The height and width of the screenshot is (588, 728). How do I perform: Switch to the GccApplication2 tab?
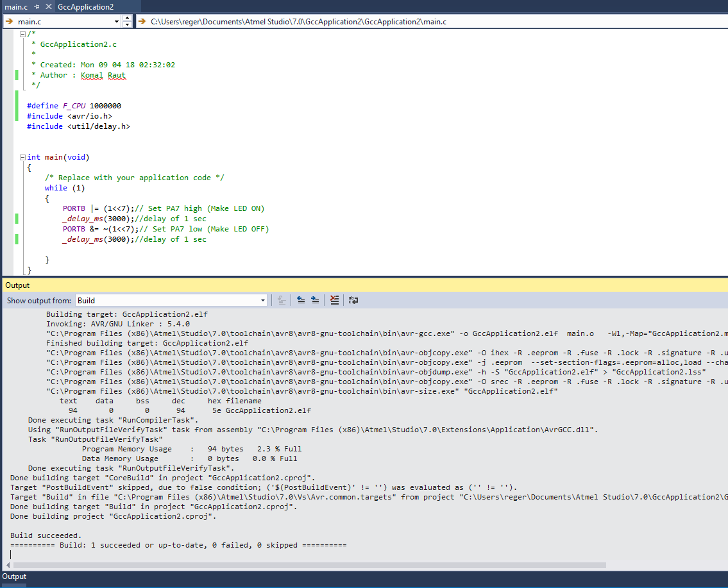[86, 6]
